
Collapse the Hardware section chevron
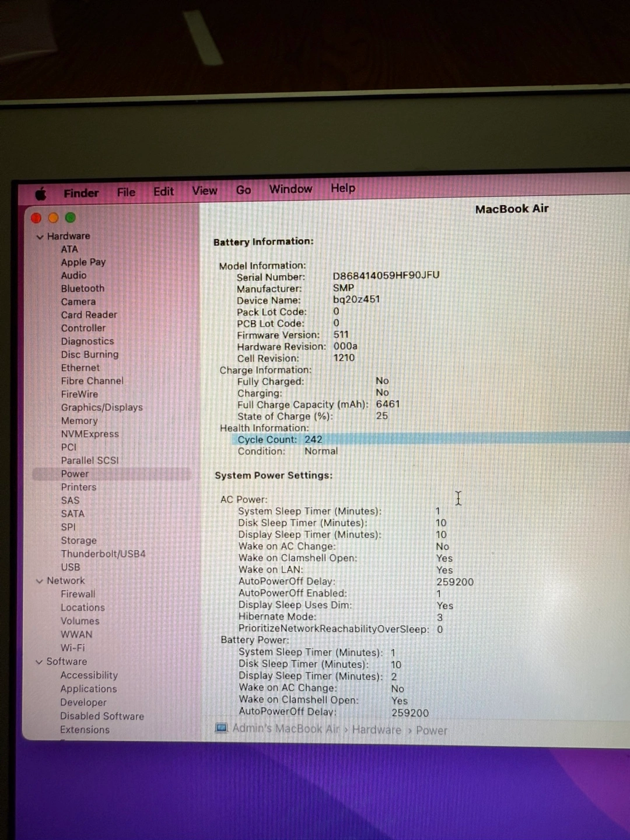[x=40, y=237]
